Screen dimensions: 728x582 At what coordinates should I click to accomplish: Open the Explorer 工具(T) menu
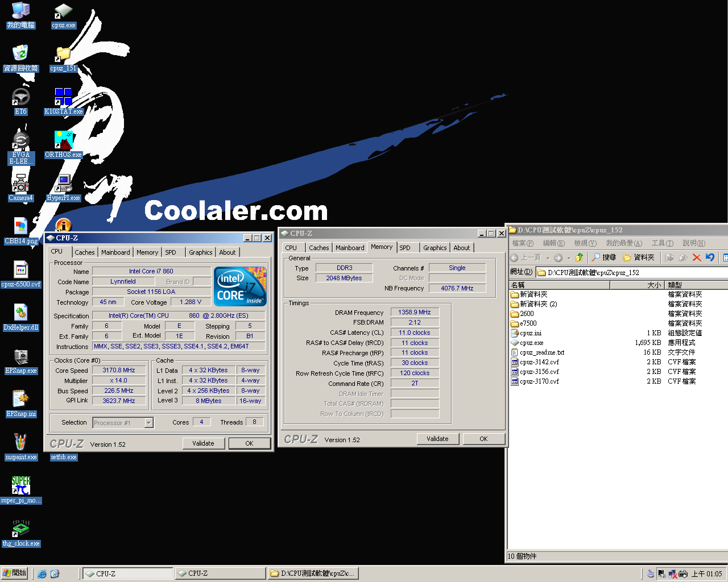tap(662, 243)
